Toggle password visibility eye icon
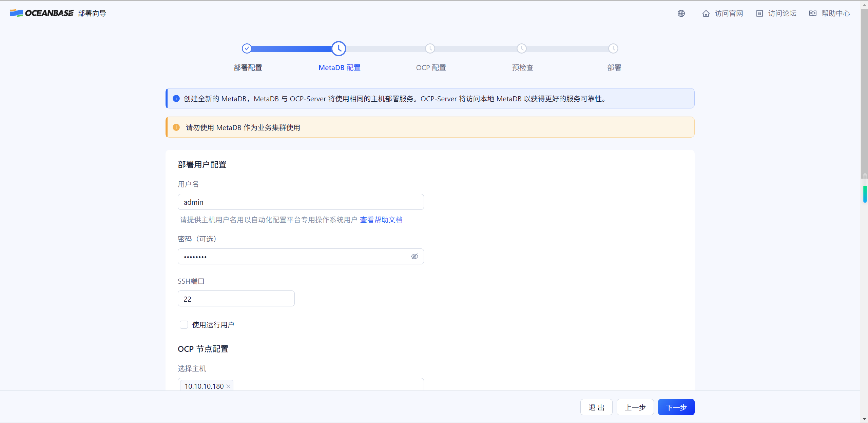This screenshot has height=423, width=868. (x=414, y=257)
